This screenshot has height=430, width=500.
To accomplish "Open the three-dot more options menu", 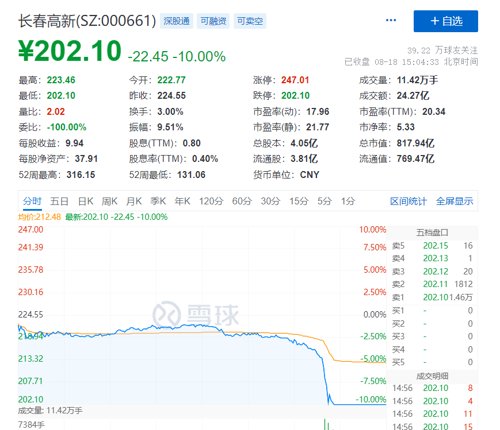I will pos(391,20).
